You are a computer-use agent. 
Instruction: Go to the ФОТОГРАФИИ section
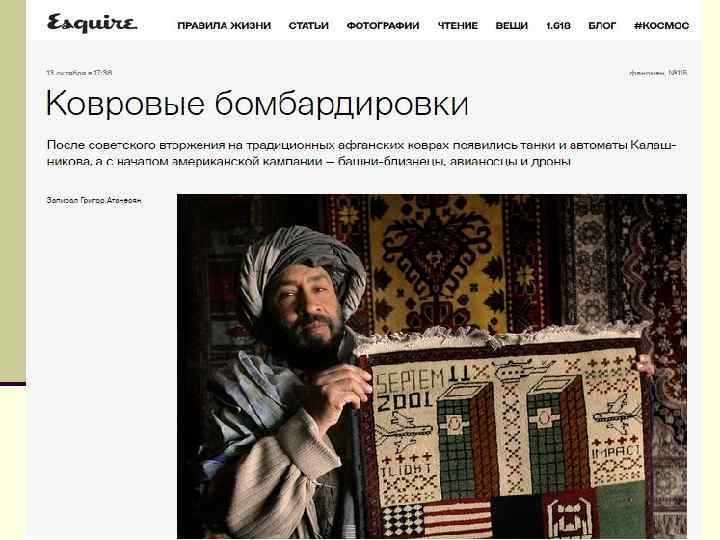(x=383, y=26)
